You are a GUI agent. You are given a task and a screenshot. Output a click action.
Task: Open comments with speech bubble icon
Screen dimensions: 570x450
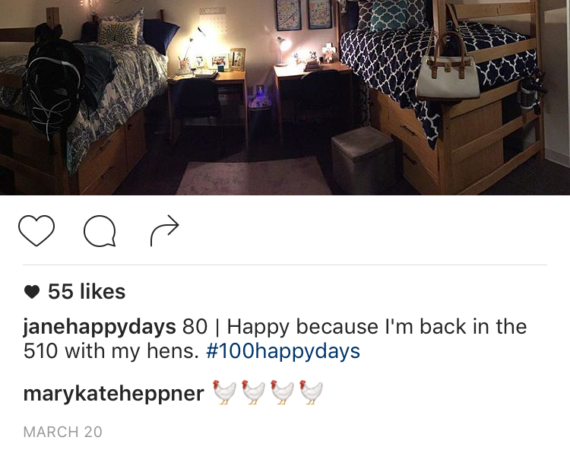click(x=100, y=231)
